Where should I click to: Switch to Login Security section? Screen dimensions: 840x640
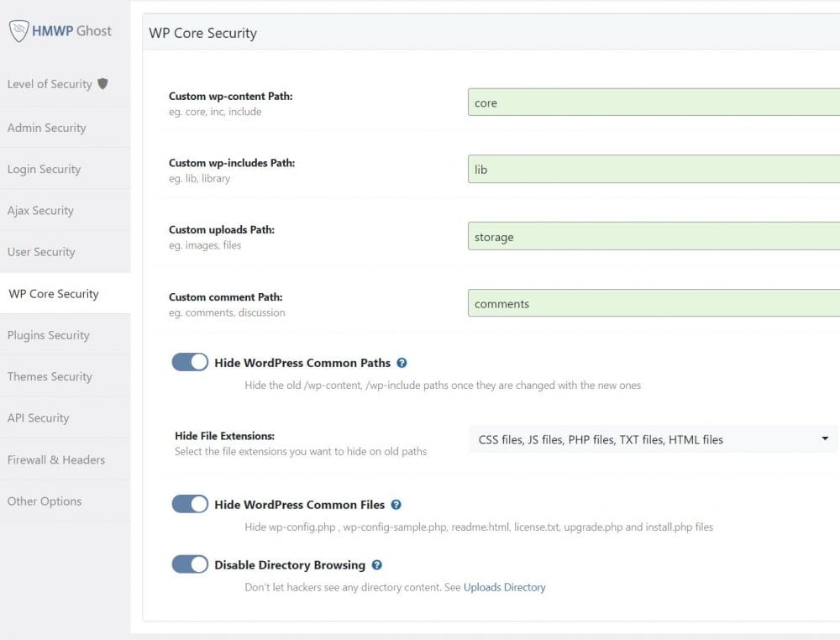[45, 169]
